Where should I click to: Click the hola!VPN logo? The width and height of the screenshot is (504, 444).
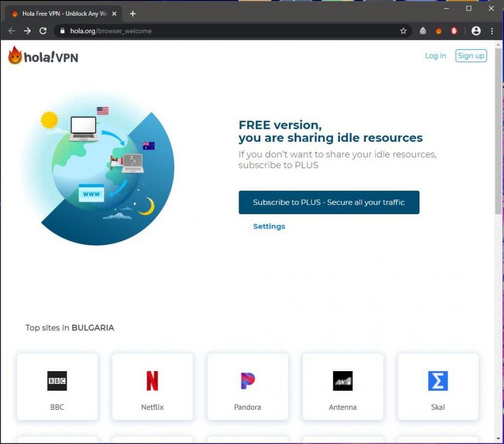point(43,55)
